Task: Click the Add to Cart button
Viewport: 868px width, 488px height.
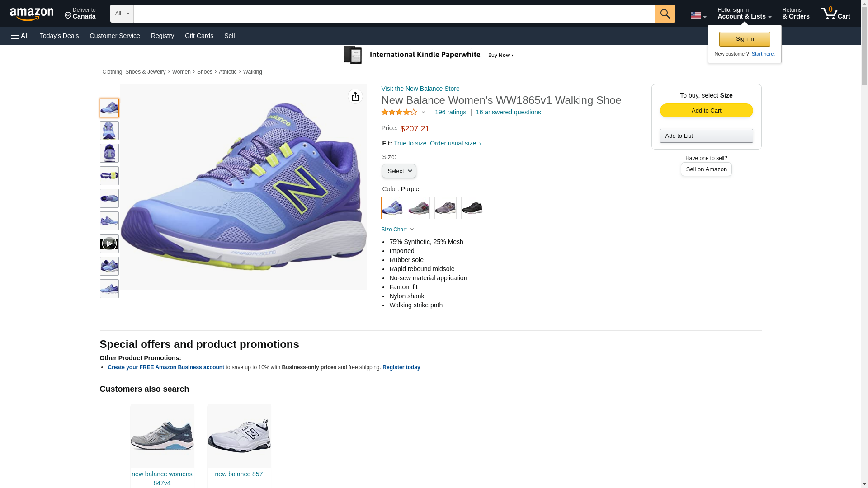Action: pyautogui.click(x=706, y=111)
